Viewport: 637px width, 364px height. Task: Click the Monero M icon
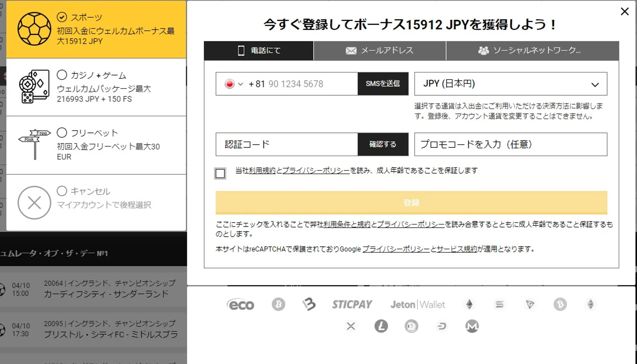tap(472, 326)
